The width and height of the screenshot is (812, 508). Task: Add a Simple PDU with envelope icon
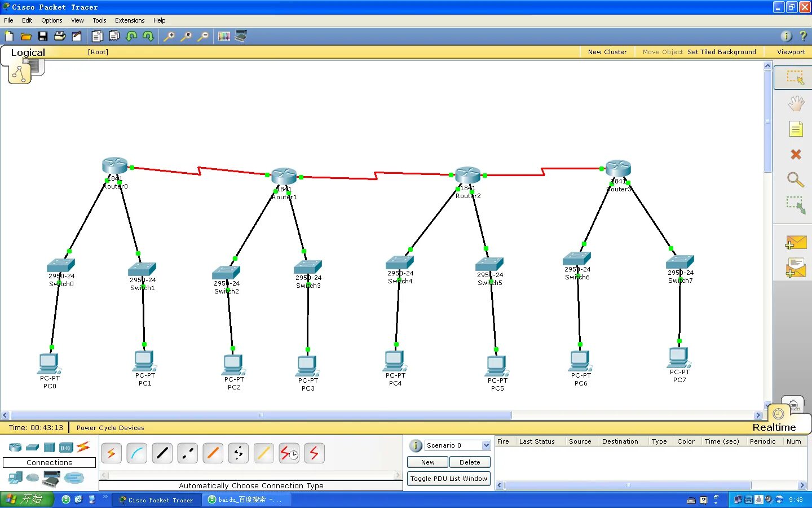[796, 243]
